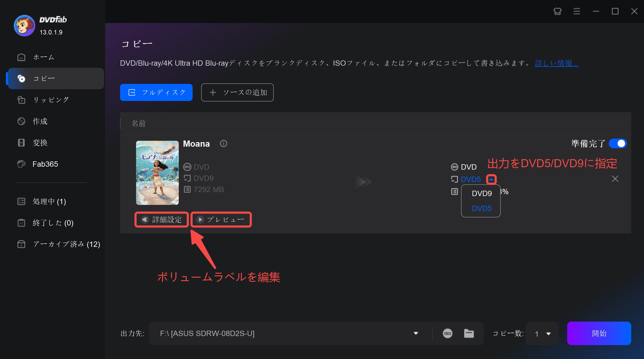Open the skin/theme shirt icon
Image resolution: width=644 pixels, height=359 pixels.
pyautogui.click(x=558, y=11)
